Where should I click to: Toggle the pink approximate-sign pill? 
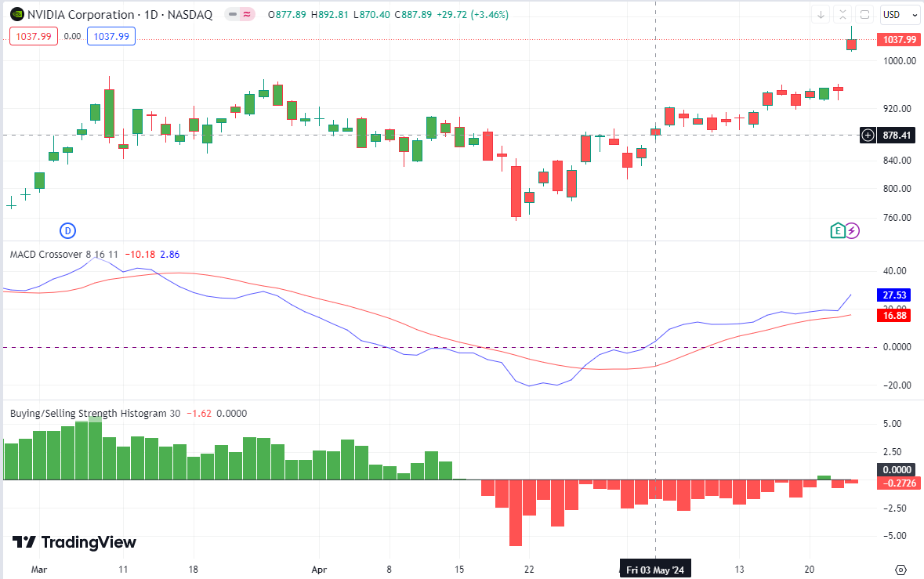(248, 15)
